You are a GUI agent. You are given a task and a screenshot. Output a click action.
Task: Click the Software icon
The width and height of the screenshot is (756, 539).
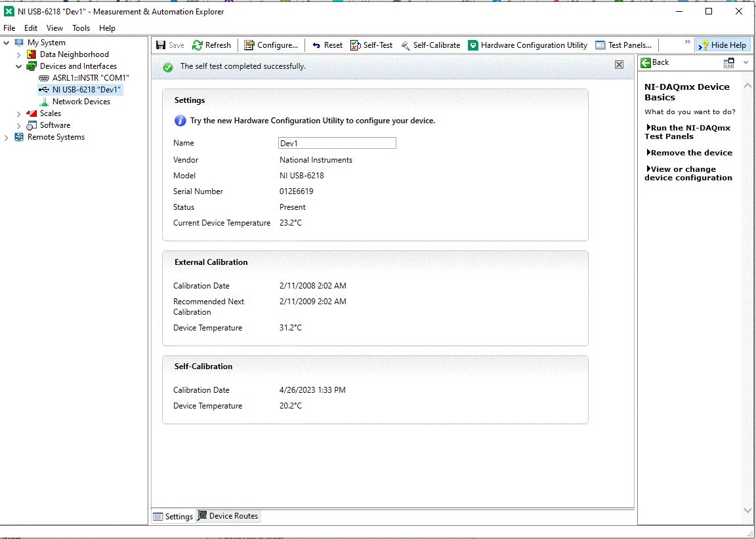coord(31,125)
